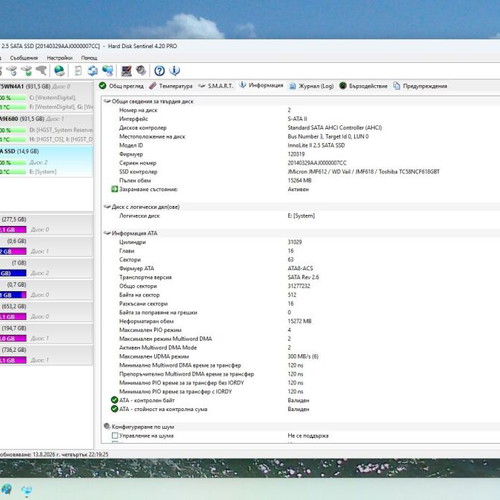Click the globe icon in toolbar

[x=59, y=71]
